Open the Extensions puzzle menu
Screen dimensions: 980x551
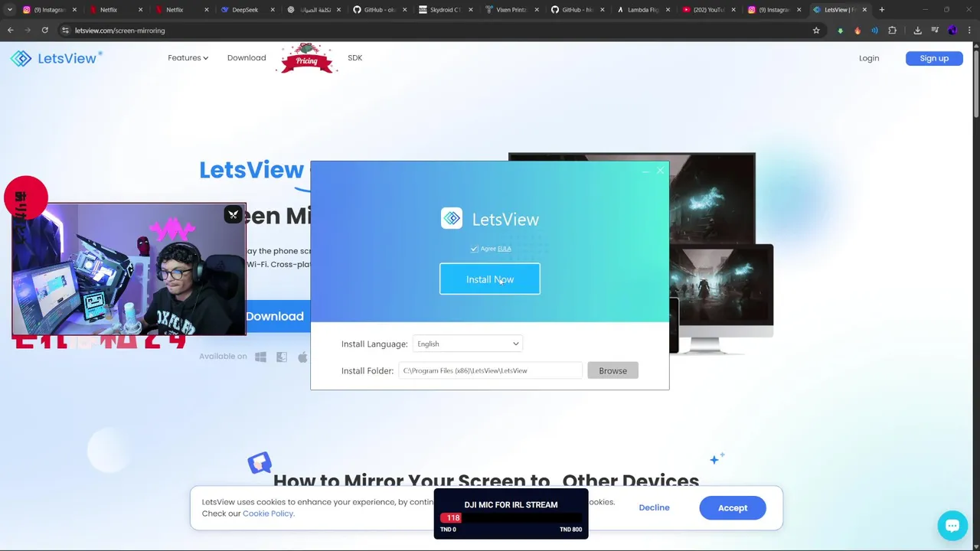(x=892, y=31)
